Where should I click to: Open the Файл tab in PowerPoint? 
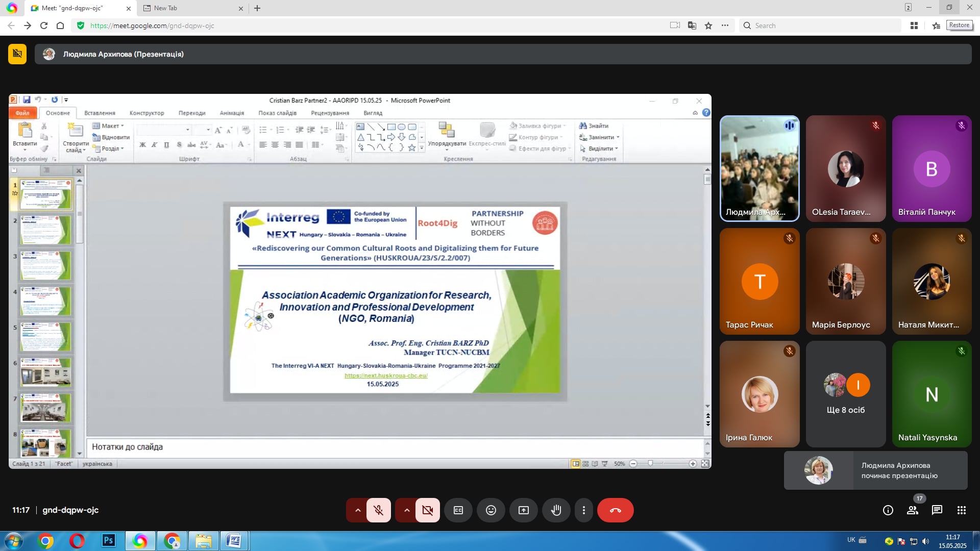22,113
